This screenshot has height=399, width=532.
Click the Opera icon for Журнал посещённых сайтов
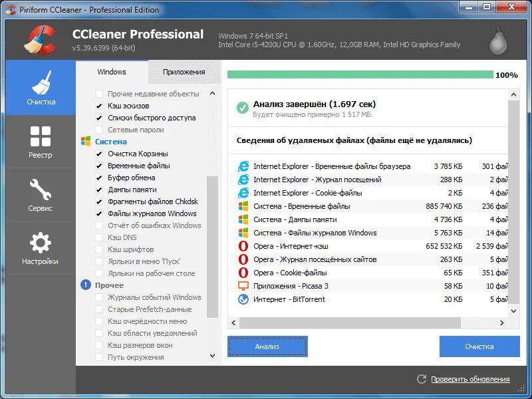coord(243,259)
